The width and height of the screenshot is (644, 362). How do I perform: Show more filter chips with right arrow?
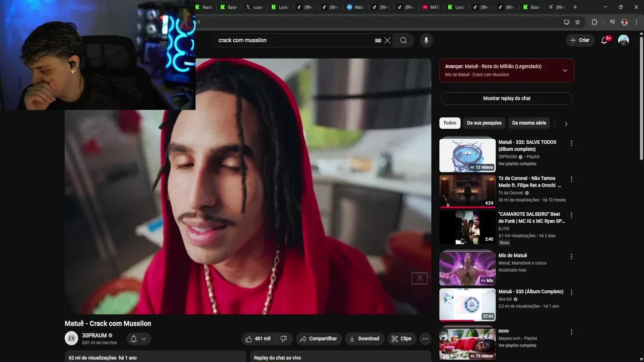pos(566,124)
